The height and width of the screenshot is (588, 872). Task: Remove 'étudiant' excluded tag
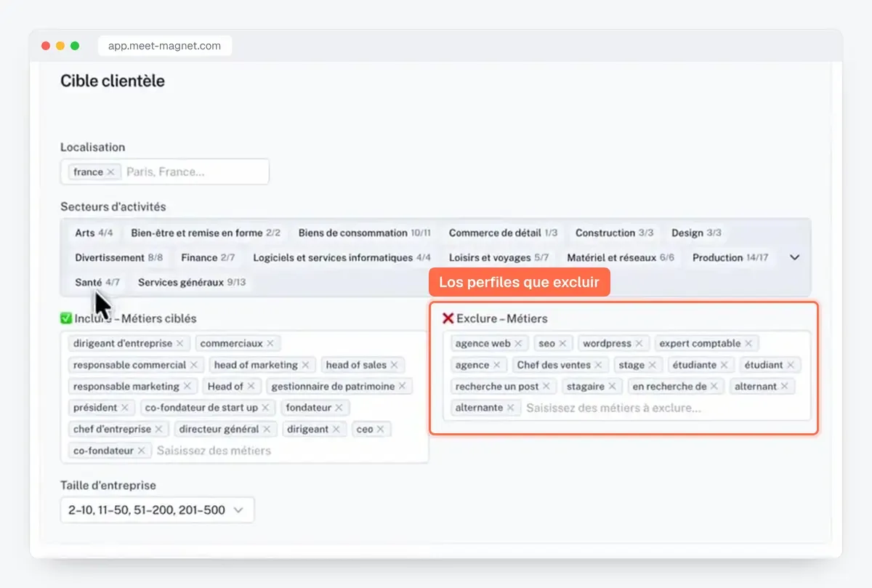(791, 365)
